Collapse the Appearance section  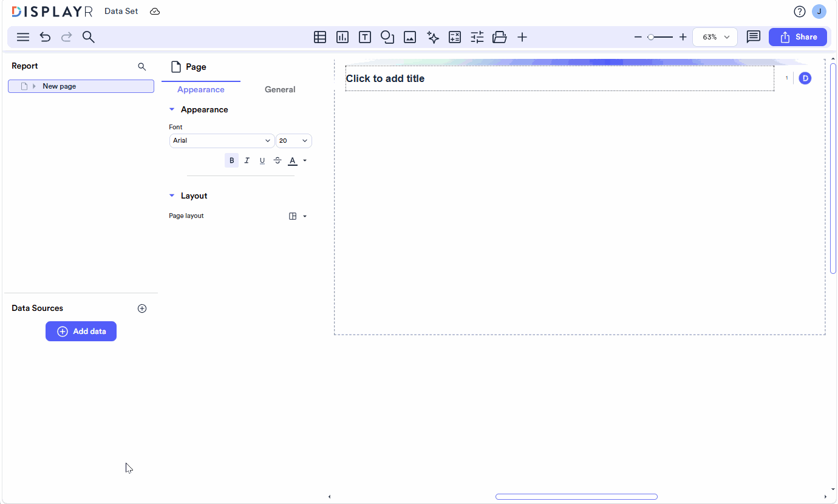point(172,109)
